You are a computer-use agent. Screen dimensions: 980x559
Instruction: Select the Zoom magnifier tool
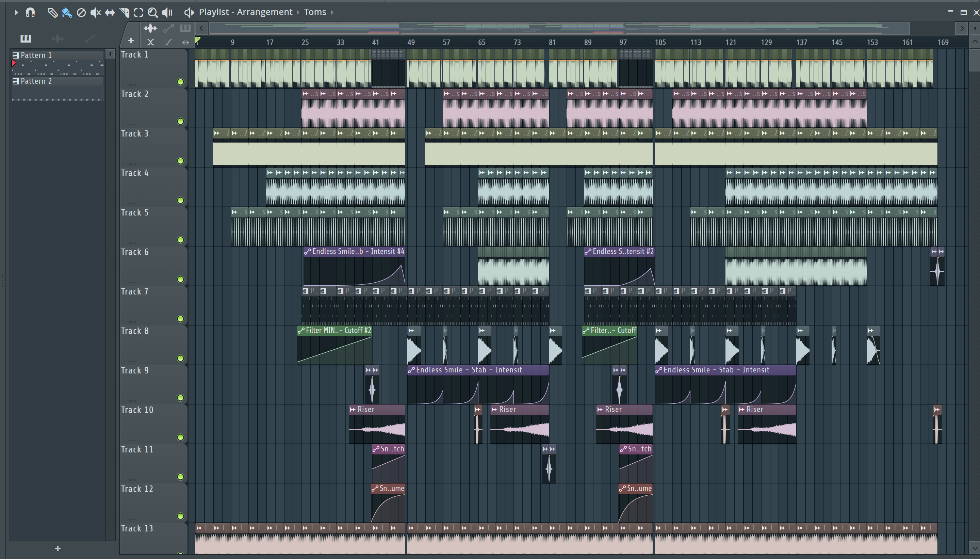(153, 13)
